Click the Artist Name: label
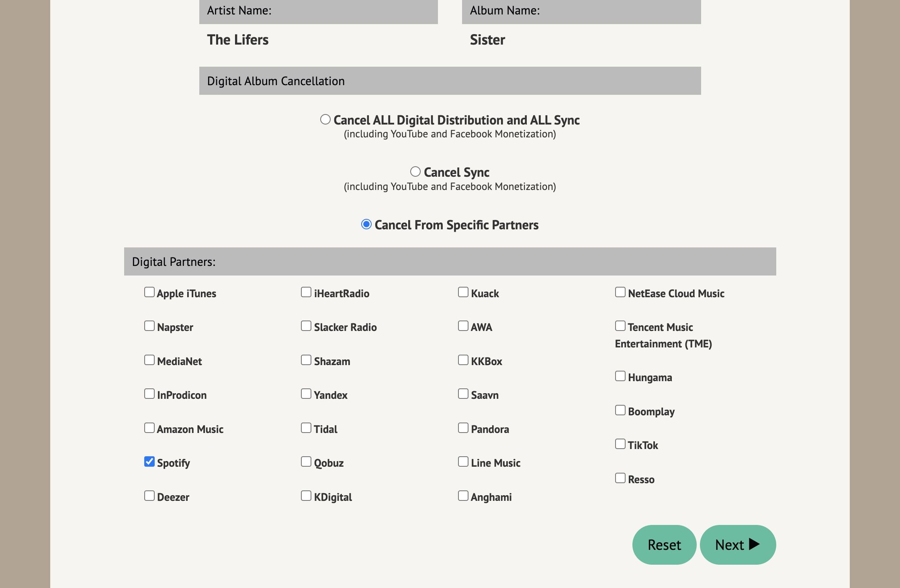Viewport: 900px width, 588px height. coord(239,10)
